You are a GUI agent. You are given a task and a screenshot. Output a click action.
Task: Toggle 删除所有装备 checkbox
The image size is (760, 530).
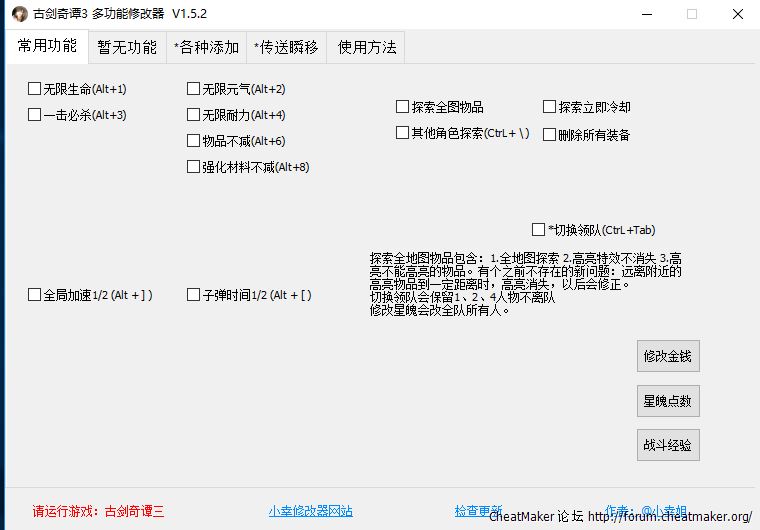(550, 135)
